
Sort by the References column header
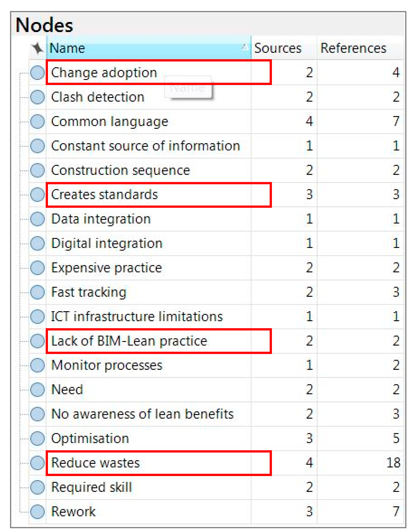click(353, 48)
